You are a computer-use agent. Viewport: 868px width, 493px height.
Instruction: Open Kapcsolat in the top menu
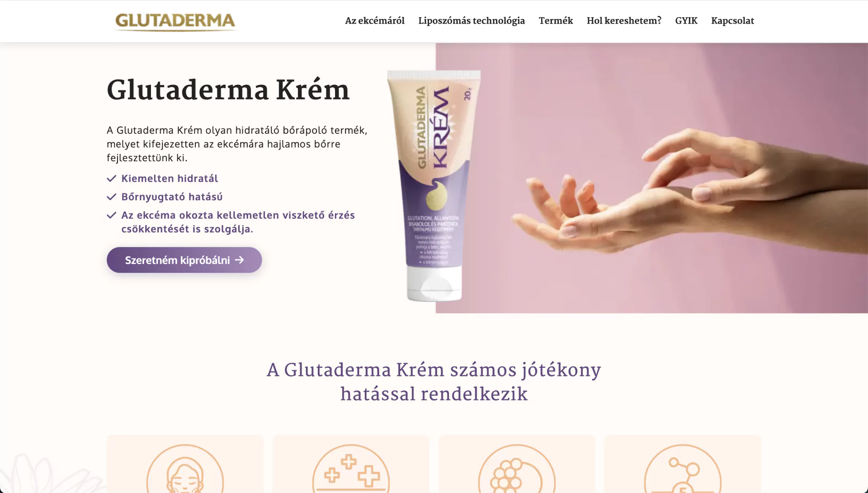click(x=732, y=21)
